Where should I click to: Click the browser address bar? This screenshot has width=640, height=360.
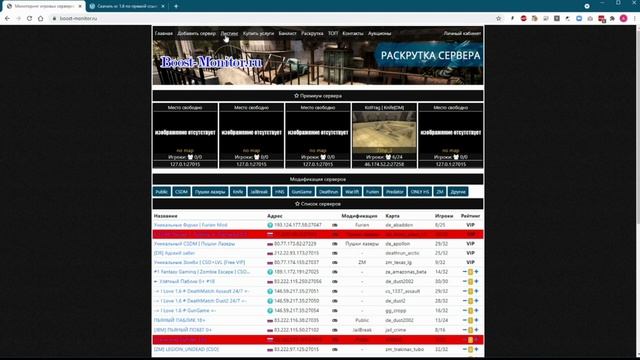coord(273,18)
